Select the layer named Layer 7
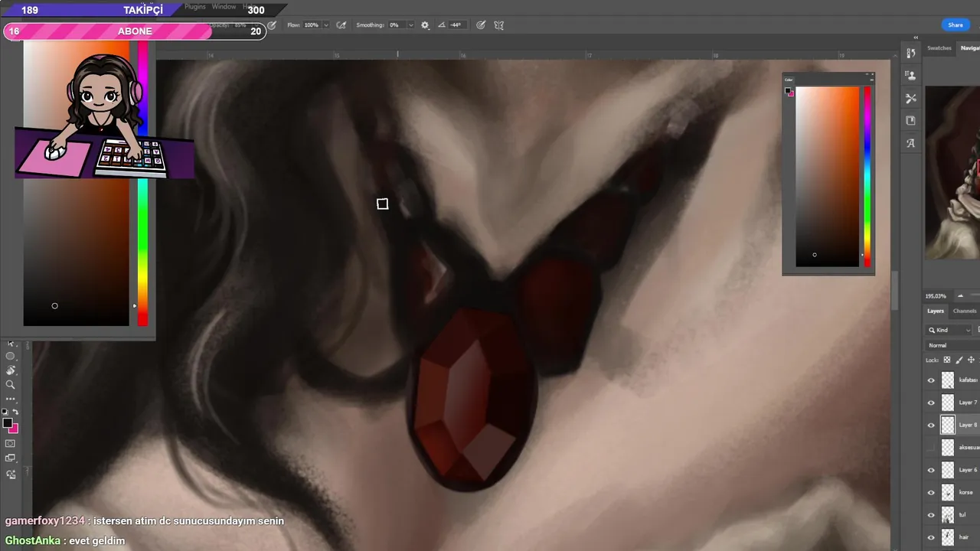Viewport: 980px width, 551px height. click(968, 403)
